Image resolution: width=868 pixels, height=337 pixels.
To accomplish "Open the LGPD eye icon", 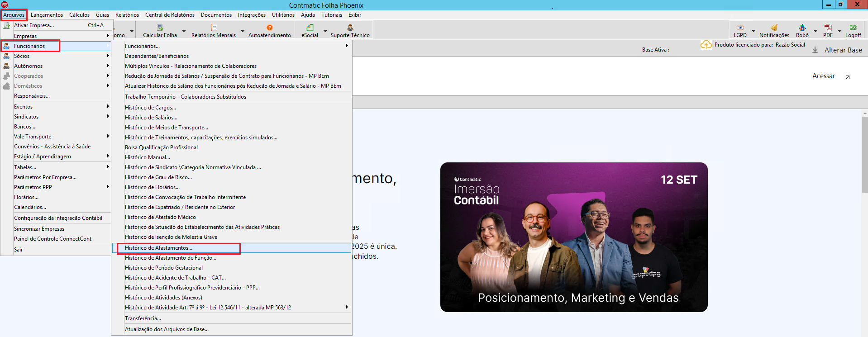I will [740, 28].
